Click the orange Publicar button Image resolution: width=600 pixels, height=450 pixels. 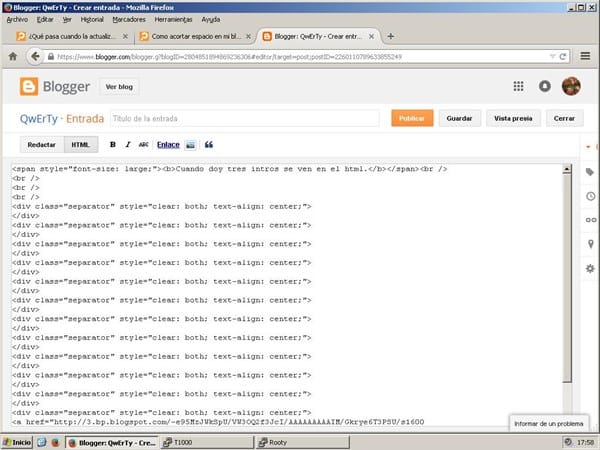[x=412, y=117]
